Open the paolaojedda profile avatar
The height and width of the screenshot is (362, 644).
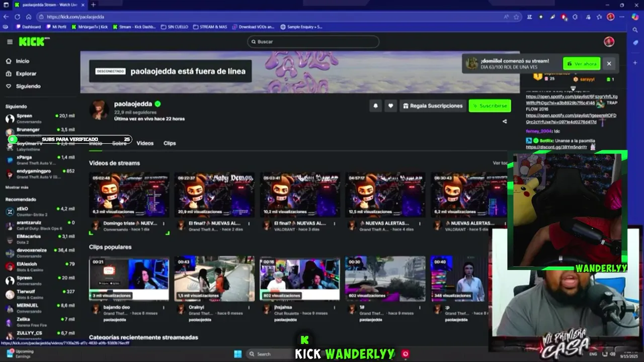pyautogui.click(x=99, y=110)
